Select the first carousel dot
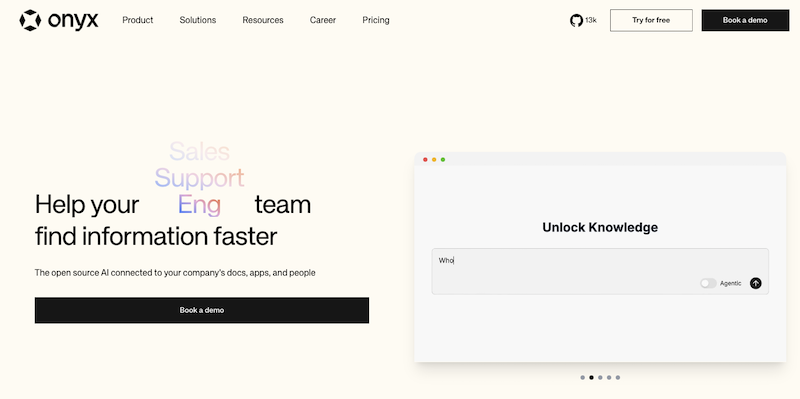The image size is (800, 399). point(583,378)
